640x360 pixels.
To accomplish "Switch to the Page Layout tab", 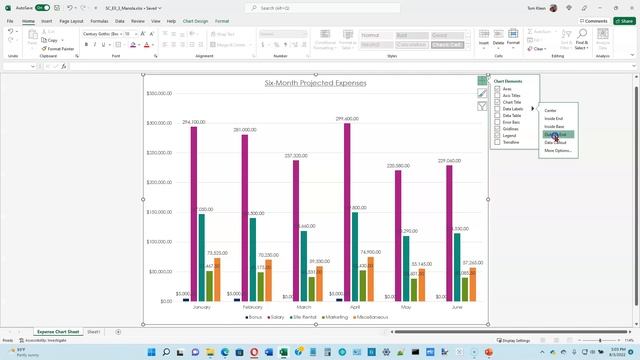I will click(71, 21).
